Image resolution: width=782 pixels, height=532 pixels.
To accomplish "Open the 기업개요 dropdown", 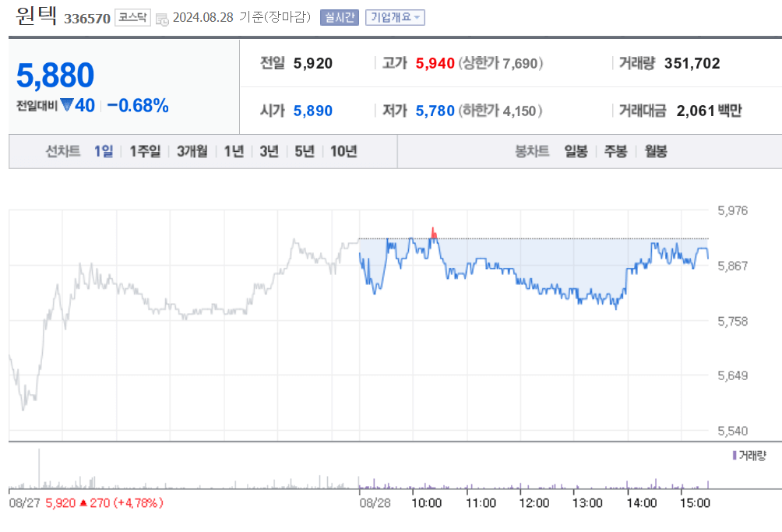I will (x=395, y=17).
